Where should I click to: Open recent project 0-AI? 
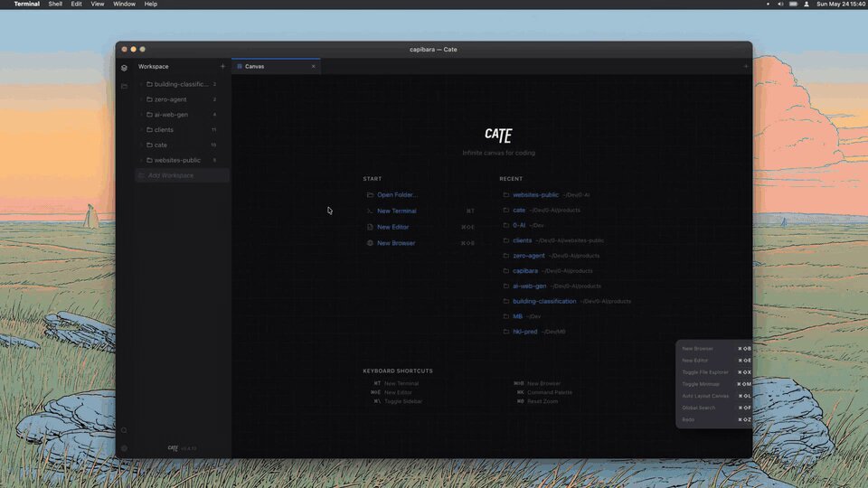[519, 225]
